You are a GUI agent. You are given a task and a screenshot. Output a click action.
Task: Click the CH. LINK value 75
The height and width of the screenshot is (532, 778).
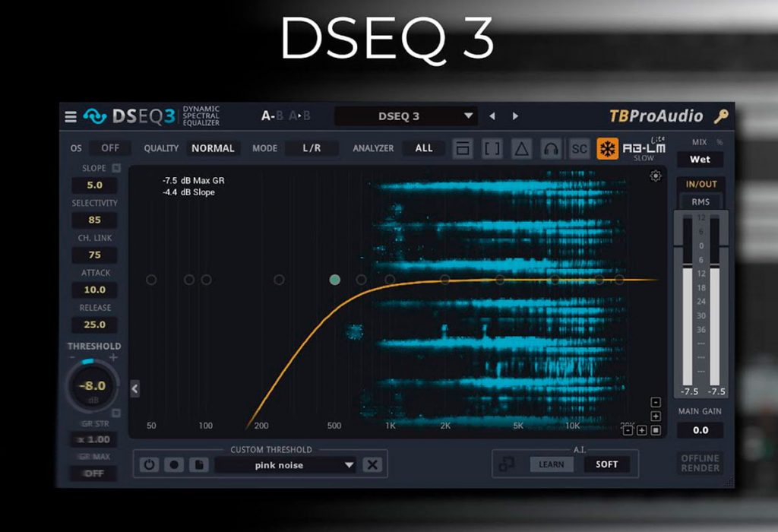point(94,255)
